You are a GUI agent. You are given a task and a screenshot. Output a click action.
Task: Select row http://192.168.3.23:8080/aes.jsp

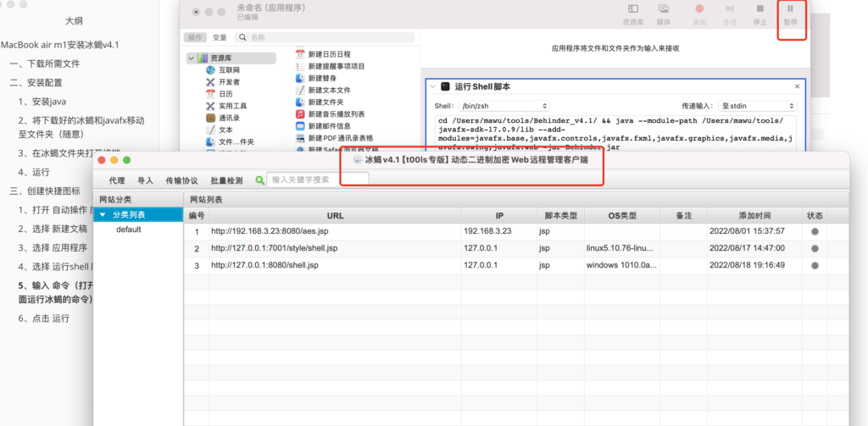(x=516, y=231)
